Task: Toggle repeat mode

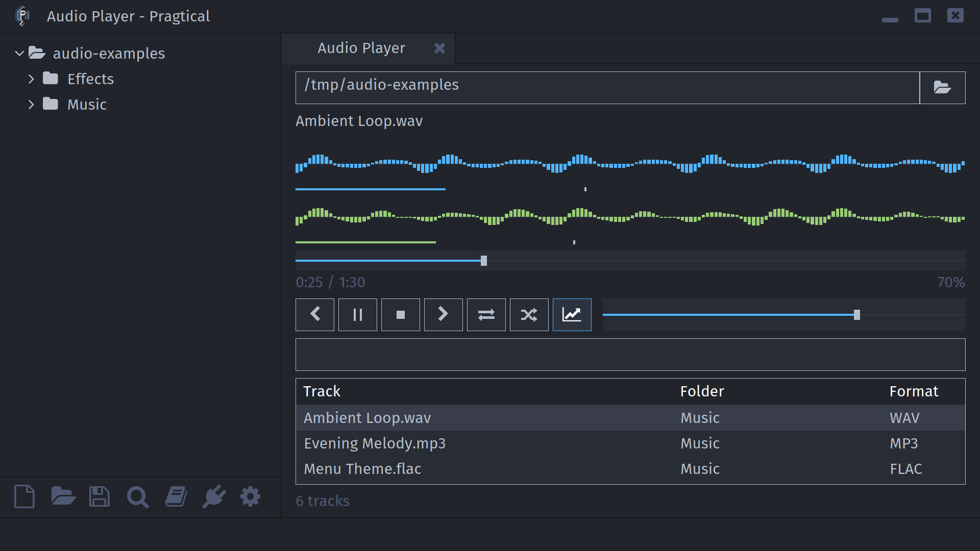Action: coord(486,315)
